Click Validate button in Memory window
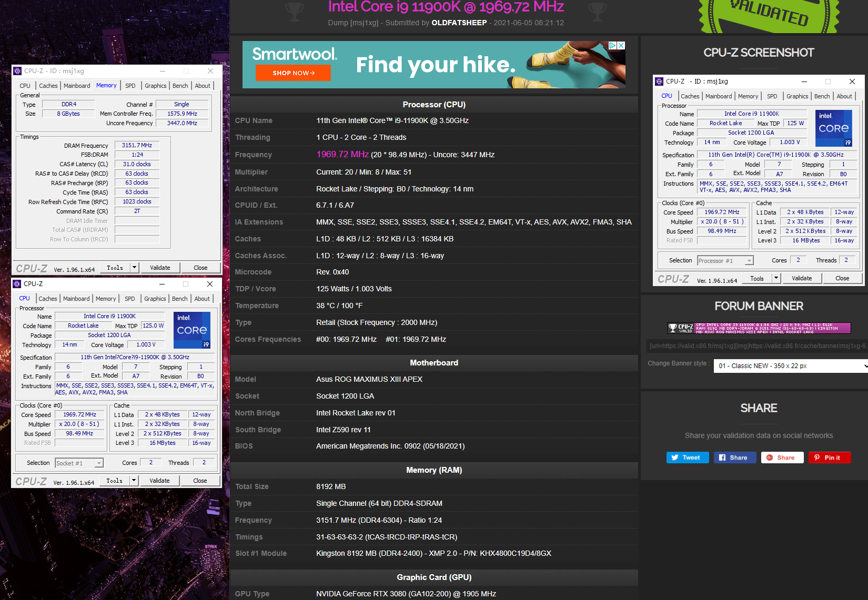868x600 pixels. pos(160,268)
